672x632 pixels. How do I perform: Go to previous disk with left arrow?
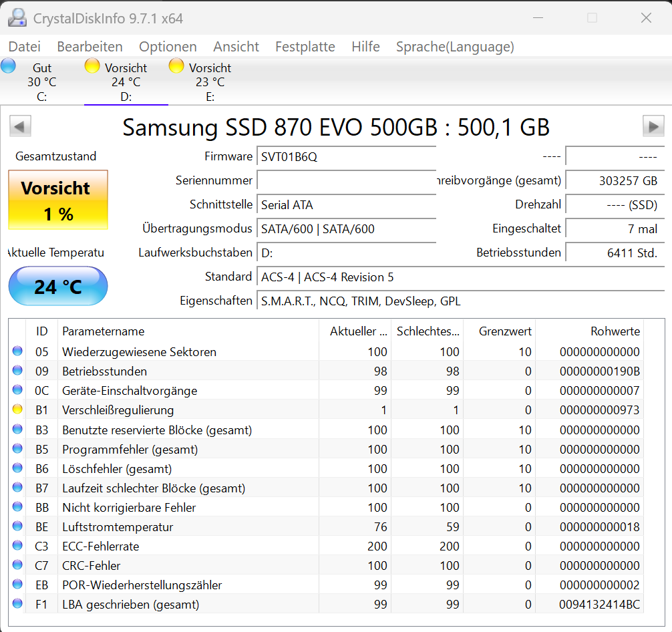20,126
